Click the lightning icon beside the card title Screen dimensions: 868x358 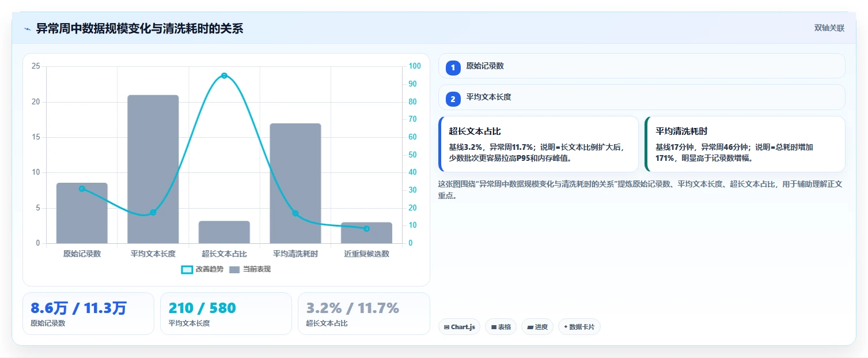click(x=27, y=28)
